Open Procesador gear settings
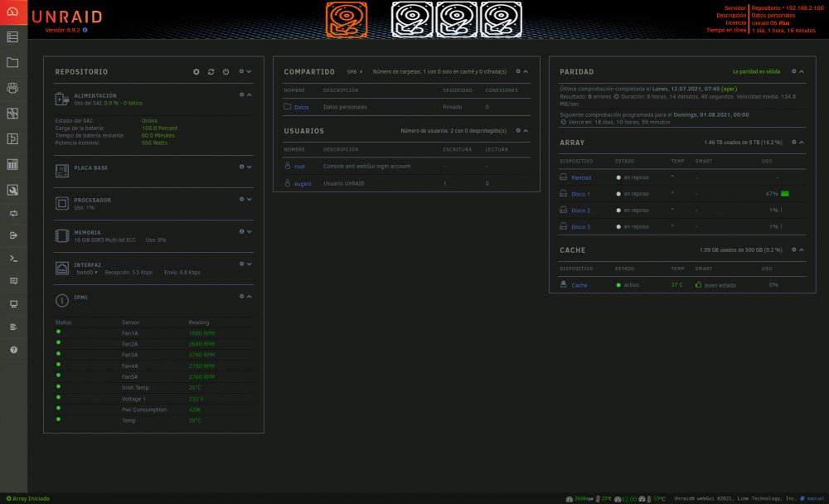 [x=241, y=200]
